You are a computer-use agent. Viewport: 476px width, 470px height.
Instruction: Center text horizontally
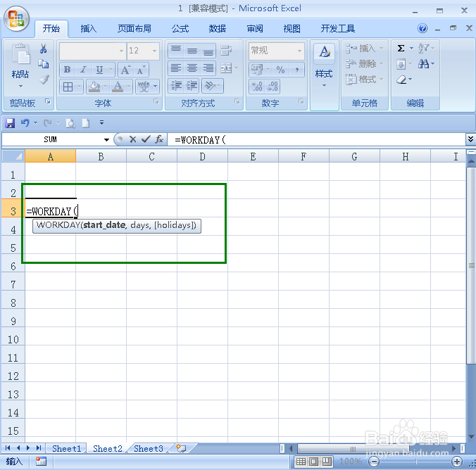click(x=192, y=68)
